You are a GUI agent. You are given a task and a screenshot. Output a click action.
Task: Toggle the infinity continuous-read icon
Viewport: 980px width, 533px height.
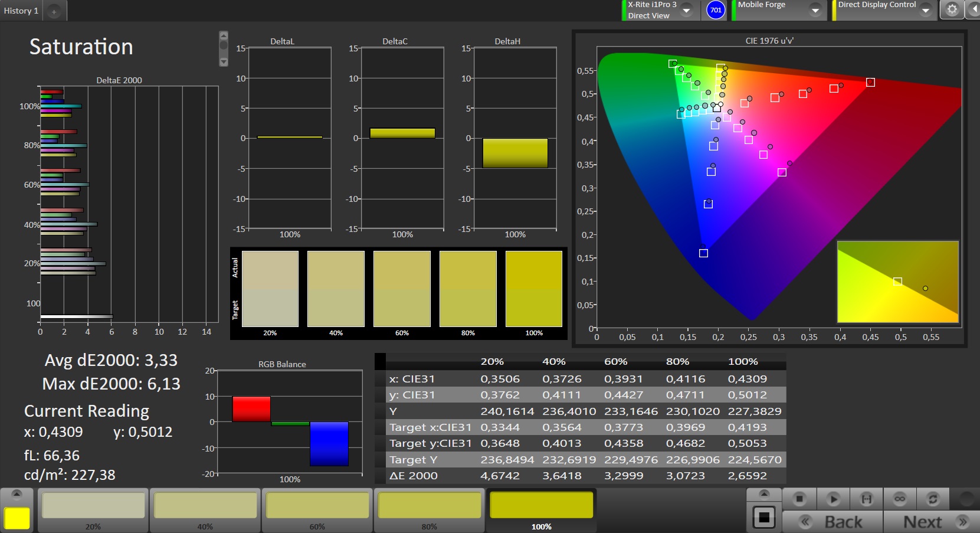(899, 499)
